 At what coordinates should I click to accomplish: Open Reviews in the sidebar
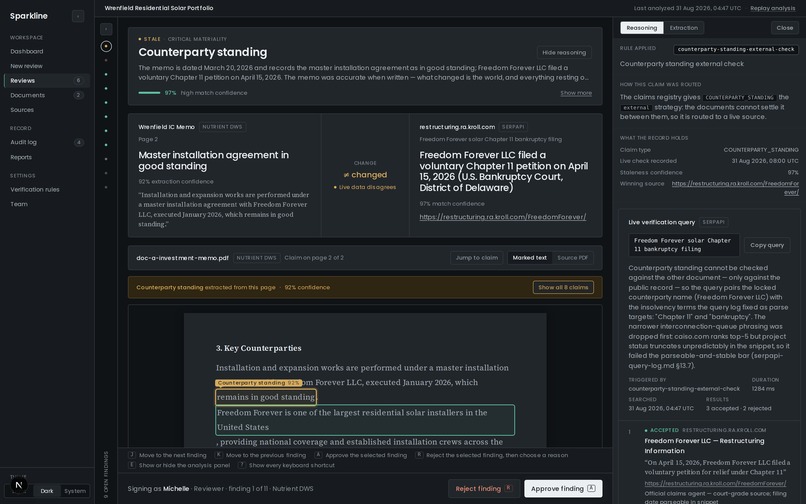pyautogui.click(x=46, y=81)
